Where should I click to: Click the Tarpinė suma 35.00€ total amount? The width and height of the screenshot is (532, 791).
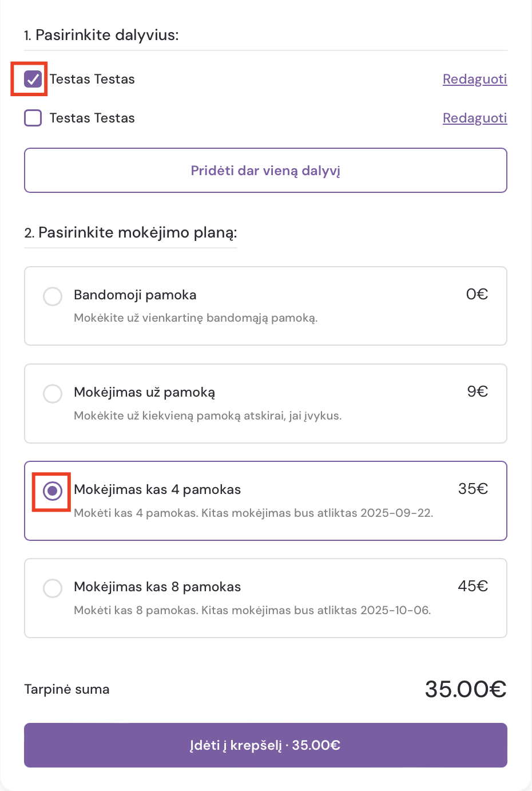tap(465, 689)
